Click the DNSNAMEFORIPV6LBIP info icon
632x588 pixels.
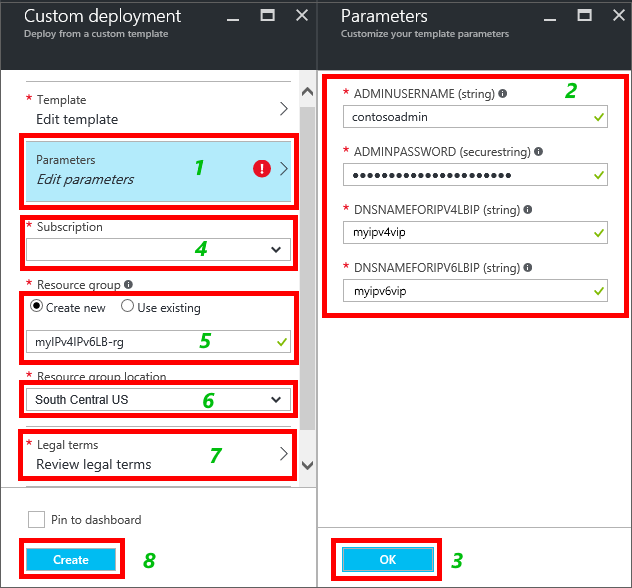coord(528,268)
